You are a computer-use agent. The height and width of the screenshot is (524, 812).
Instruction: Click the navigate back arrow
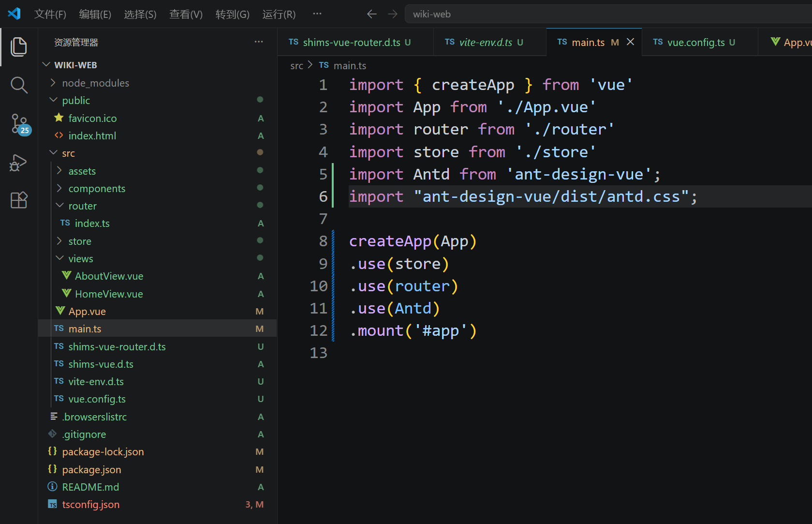click(371, 14)
